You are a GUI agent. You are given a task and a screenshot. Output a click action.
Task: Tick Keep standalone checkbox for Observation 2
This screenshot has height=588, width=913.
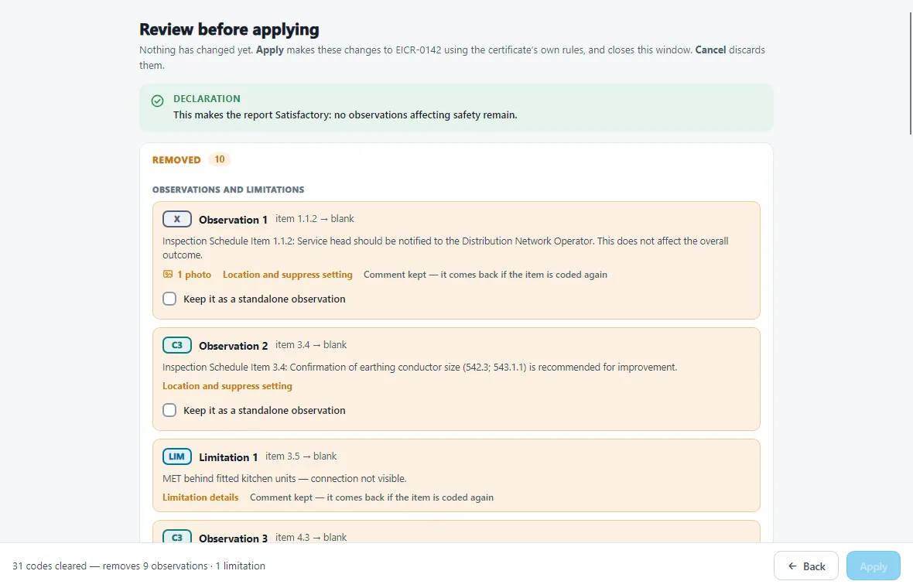(169, 410)
